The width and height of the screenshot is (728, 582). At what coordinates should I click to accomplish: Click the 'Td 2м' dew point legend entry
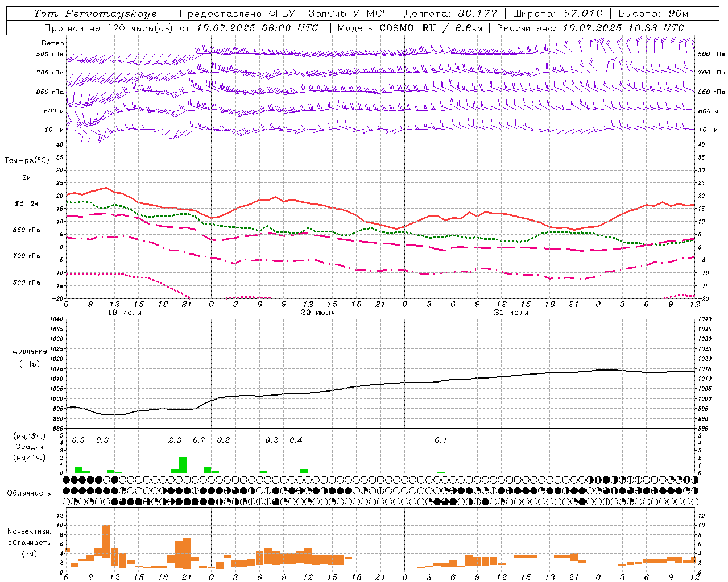27,203
